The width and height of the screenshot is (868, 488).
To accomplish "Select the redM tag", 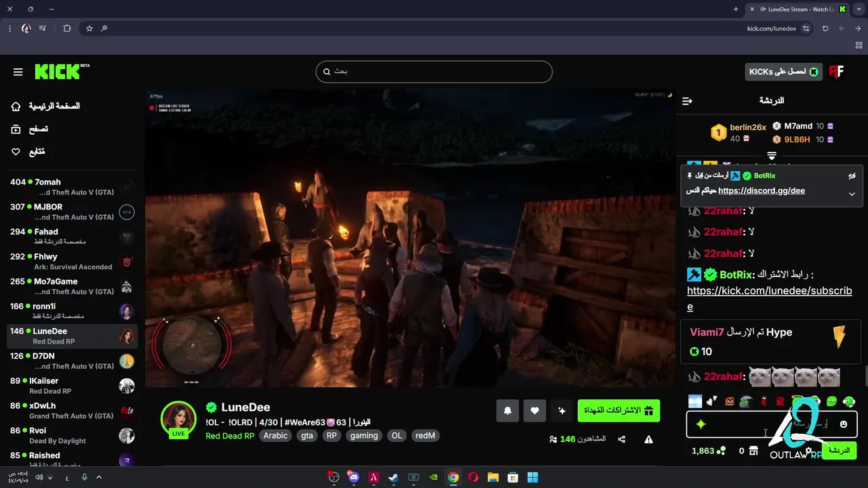I will [x=425, y=436].
